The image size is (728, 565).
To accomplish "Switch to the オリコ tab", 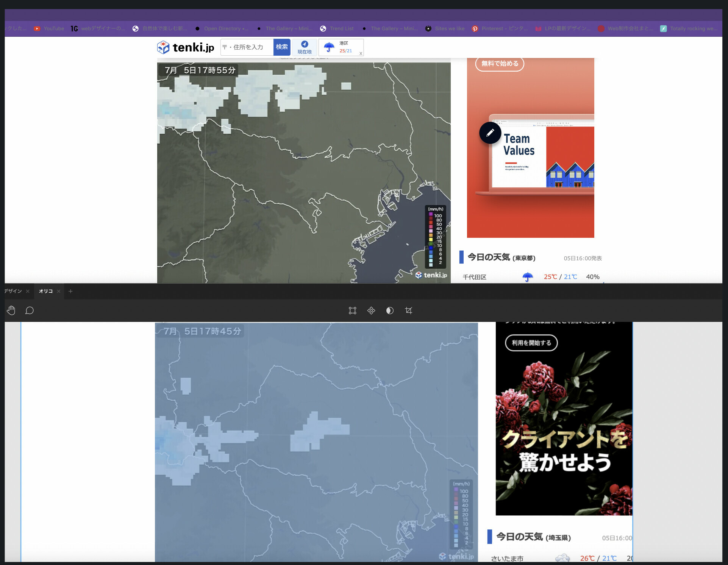I will tap(46, 291).
